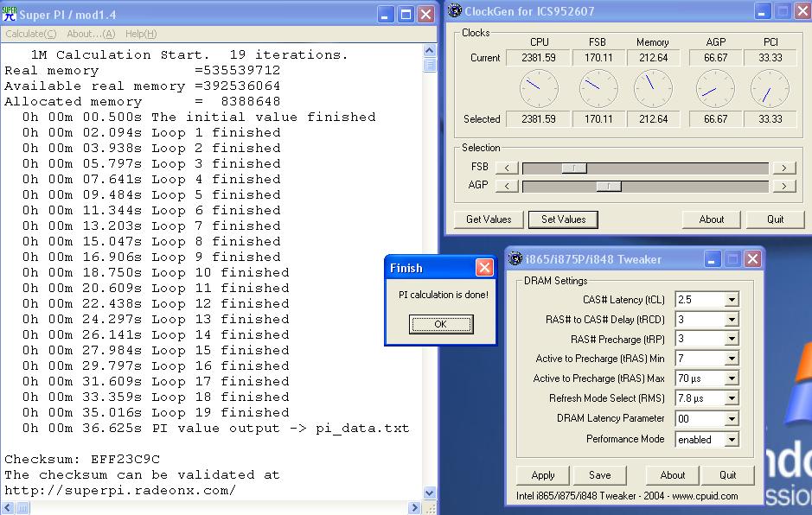Open the Calculate menu in Super PI
This screenshot has width=812, height=515.
pos(30,34)
